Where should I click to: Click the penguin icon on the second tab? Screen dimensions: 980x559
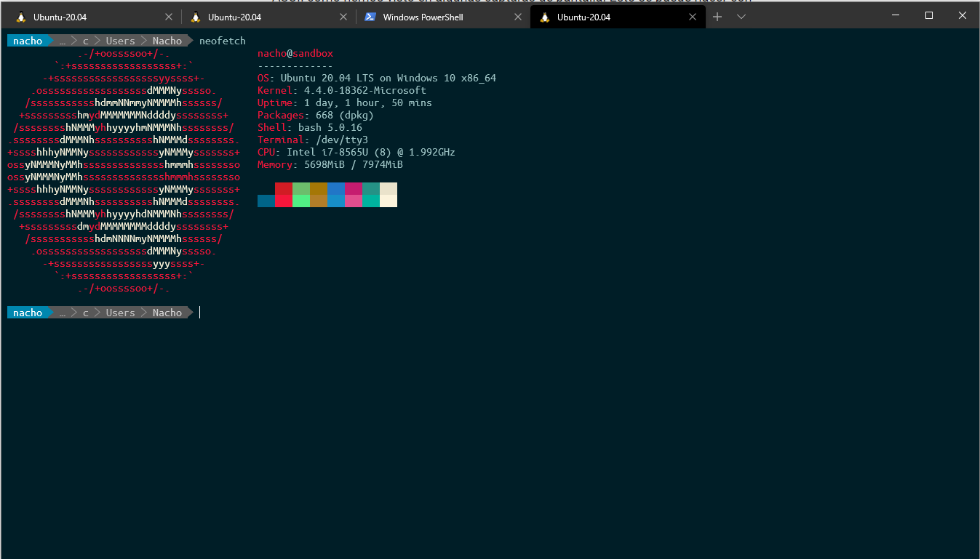click(x=195, y=17)
